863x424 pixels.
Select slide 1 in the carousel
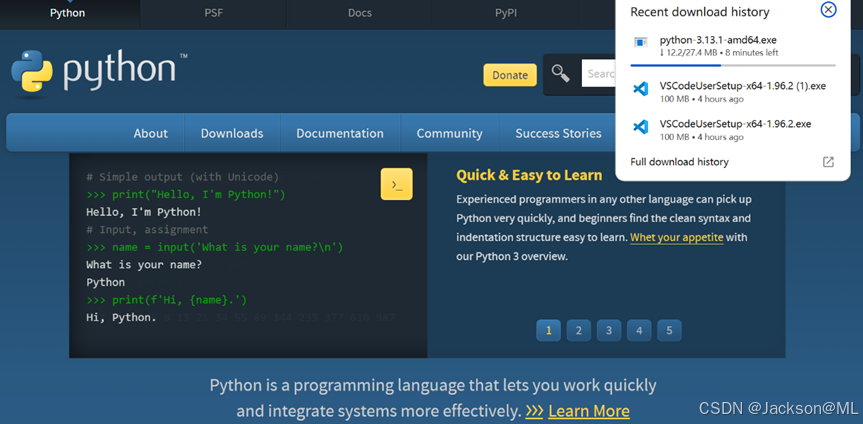pos(548,330)
